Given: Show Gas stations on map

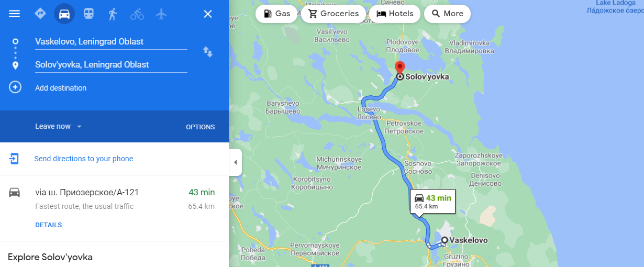Looking at the screenshot, I should (277, 14).
